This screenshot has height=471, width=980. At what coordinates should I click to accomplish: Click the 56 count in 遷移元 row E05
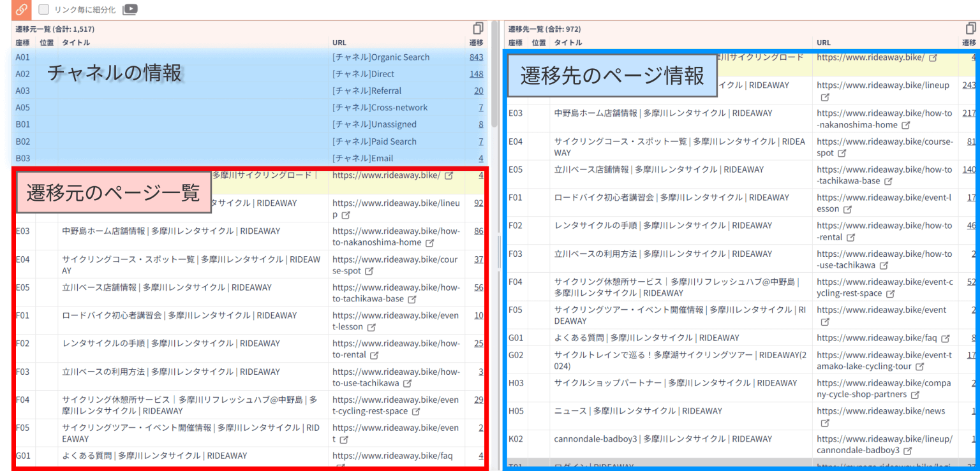point(479,287)
